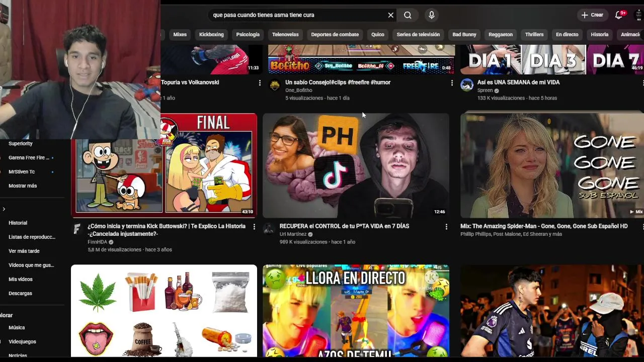This screenshot has height=362, width=644.
Task: Select the Deportes de combate chip
Action: pyautogui.click(x=335, y=35)
